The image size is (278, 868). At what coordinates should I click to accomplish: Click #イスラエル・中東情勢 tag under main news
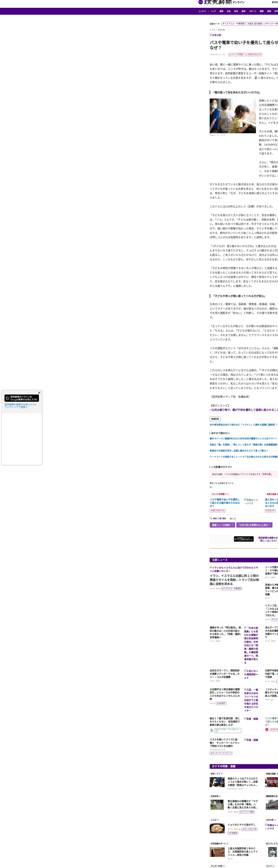[231, 589]
